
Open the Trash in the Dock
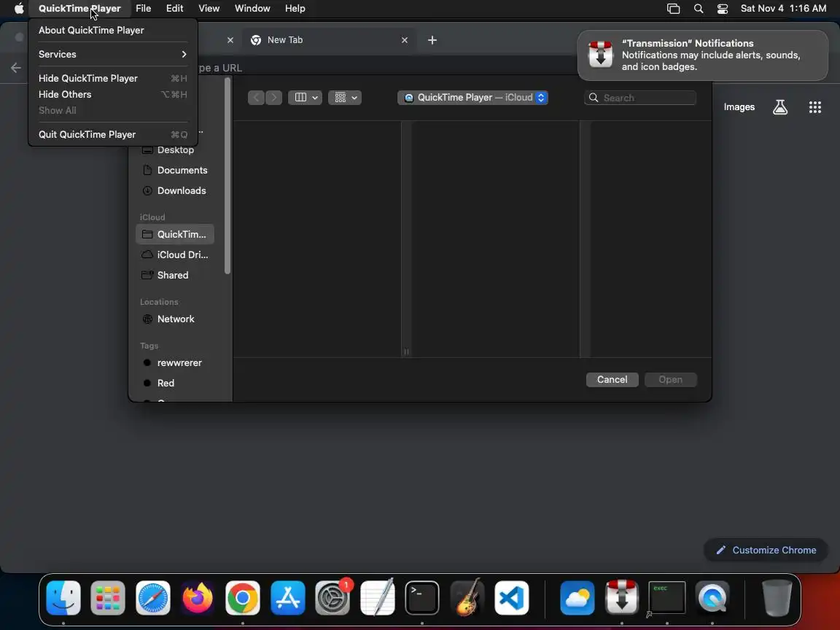[x=777, y=598]
